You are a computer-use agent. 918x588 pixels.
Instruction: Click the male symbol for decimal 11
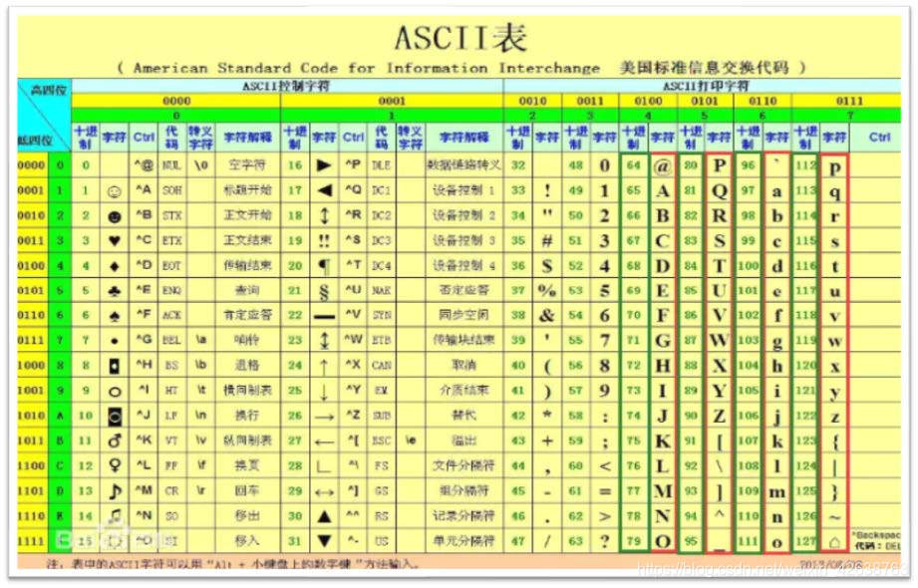(115, 441)
